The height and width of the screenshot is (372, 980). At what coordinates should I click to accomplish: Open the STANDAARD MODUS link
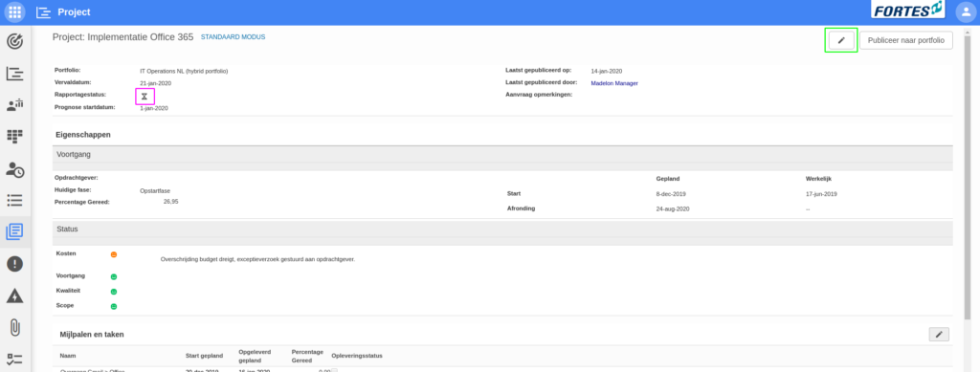pos(233,37)
